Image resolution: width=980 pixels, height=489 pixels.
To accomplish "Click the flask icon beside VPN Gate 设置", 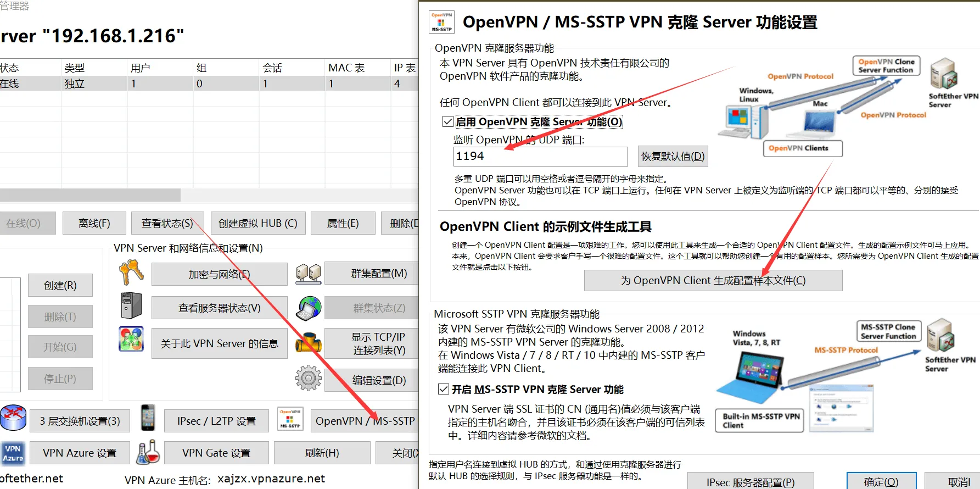I will pos(148,452).
